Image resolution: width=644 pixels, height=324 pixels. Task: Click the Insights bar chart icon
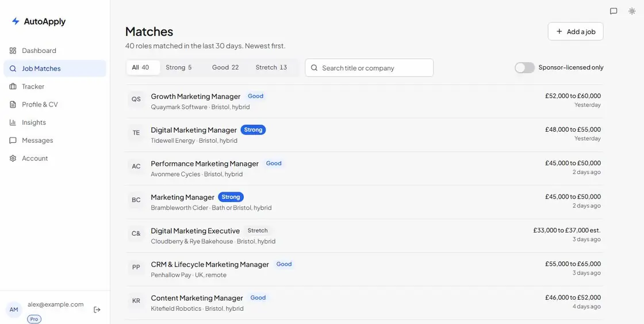coord(13,123)
